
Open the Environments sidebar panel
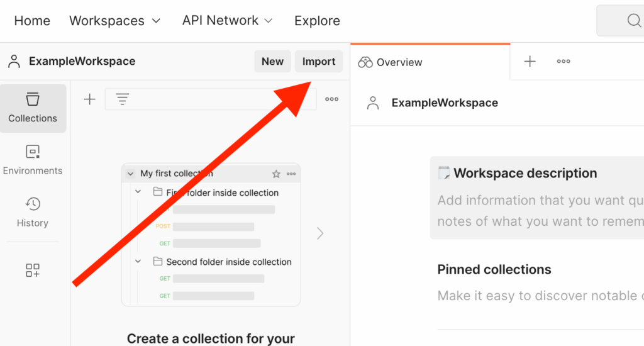(33, 160)
